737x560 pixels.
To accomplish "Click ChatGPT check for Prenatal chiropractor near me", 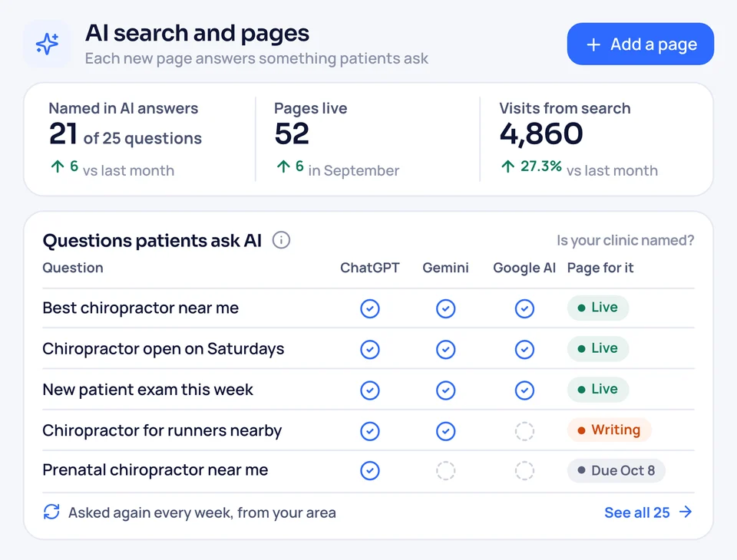I will 370,471.
